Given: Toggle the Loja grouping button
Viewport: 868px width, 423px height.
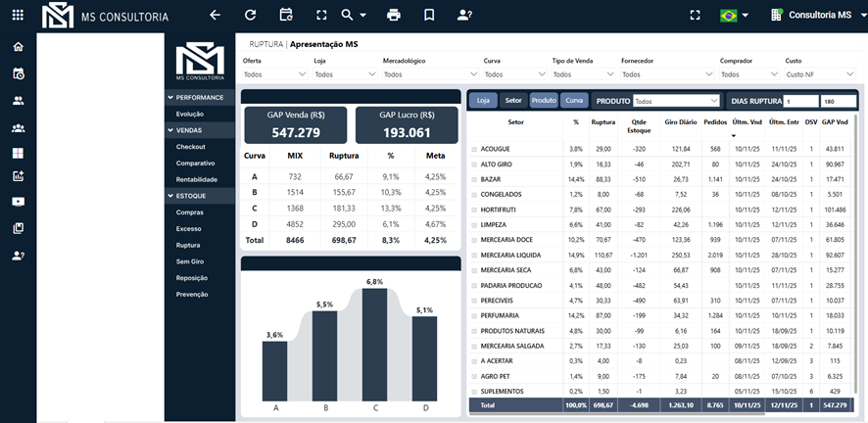Looking at the screenshot, I should coord(482,101).
